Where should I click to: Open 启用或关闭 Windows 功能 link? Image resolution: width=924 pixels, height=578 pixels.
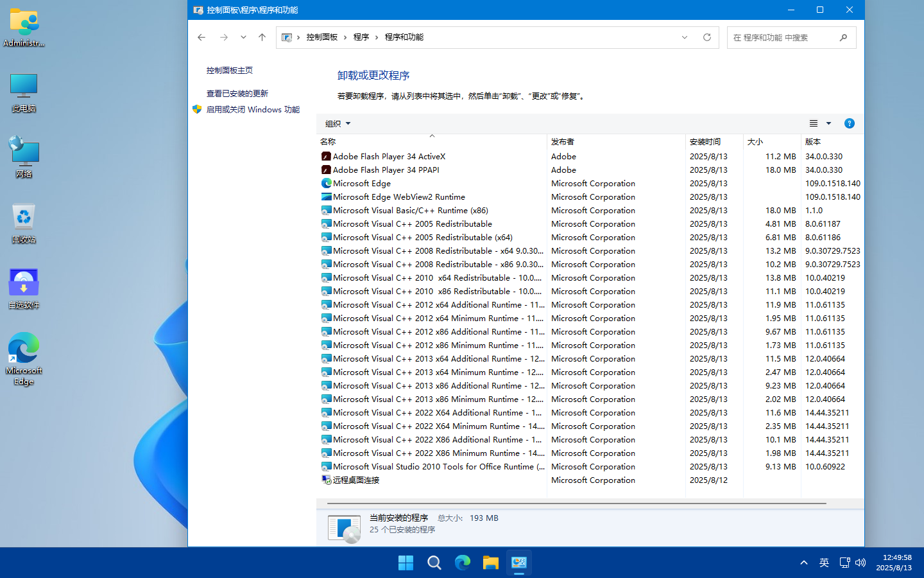(x=253, y=110)
